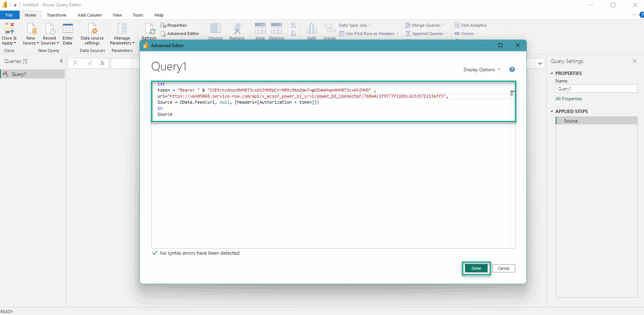644x315 pixels.
Task: Open help icon in Advanced Editor
Action: click(512, 69)
